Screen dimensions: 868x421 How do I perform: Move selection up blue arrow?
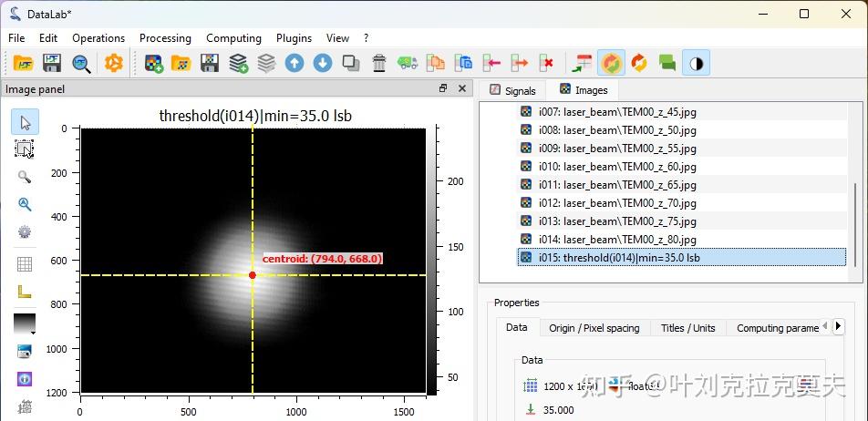tap(294, 63)
